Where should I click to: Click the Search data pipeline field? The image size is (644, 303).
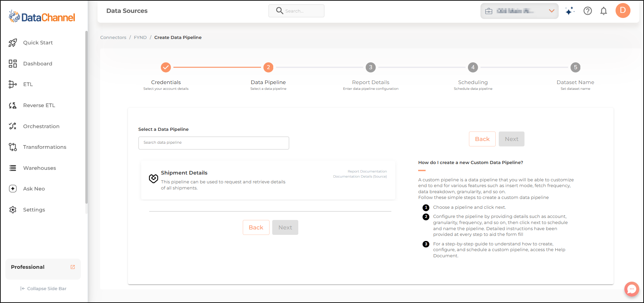tap(214, 143)
